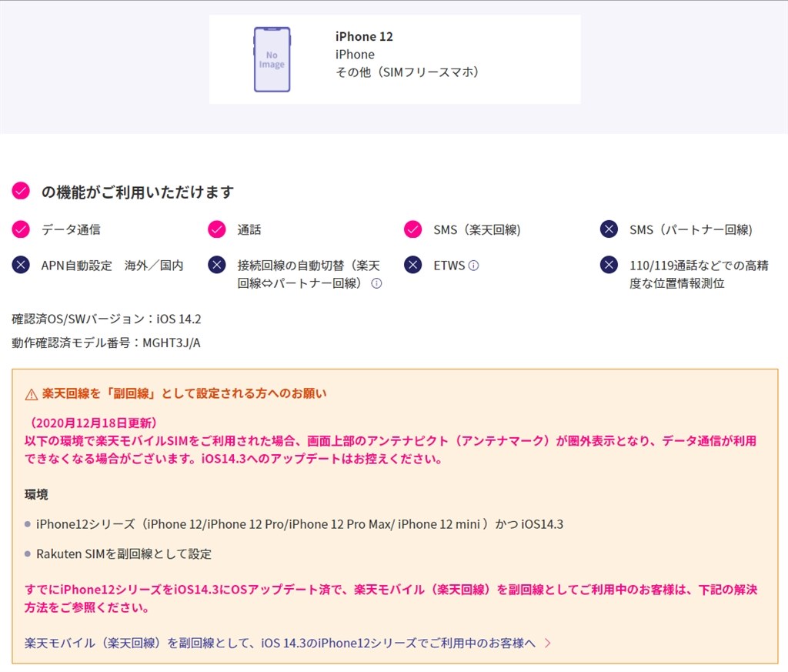Click the warning triangle icon in the notice
788x672 pixels.
point(31,395)
